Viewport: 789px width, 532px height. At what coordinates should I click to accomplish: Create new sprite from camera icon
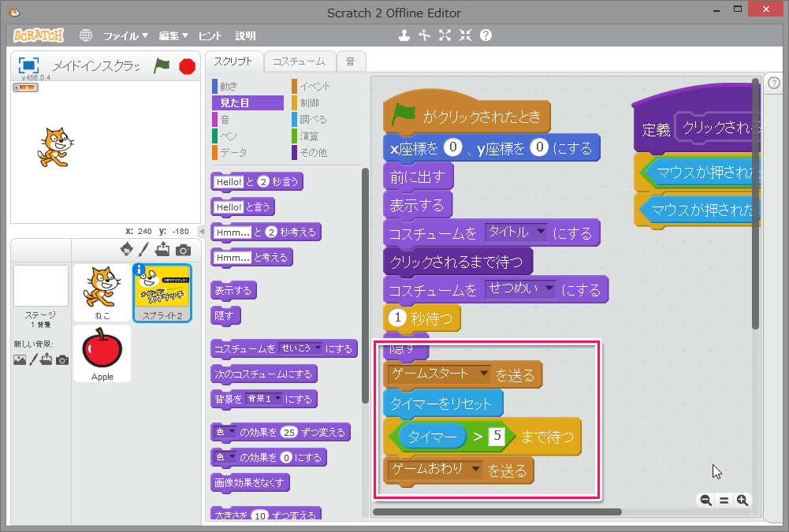pos(183,250)
